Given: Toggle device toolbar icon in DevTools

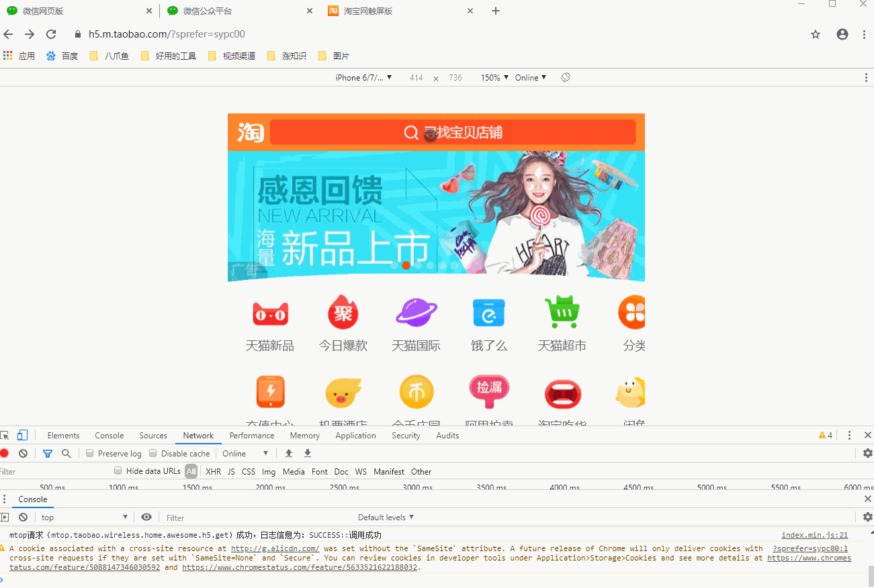Looking at the screenshot, I should pos(22,435).
